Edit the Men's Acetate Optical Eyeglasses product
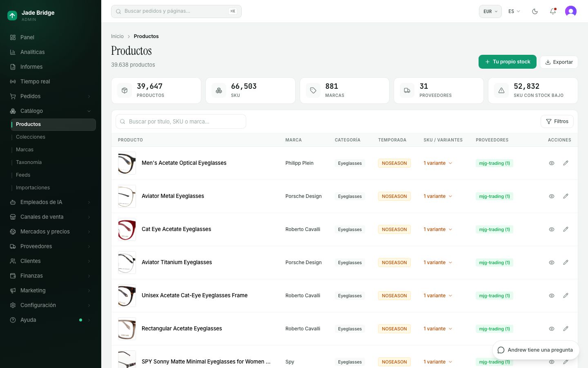The width and height of the screenshot is (588, 368). [x=566, y=163]
